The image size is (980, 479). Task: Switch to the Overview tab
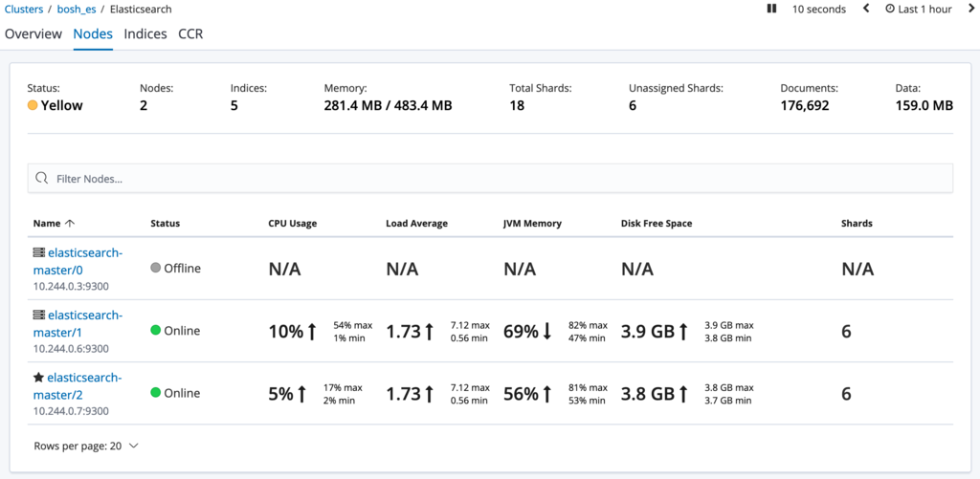(x=33, y=33)
